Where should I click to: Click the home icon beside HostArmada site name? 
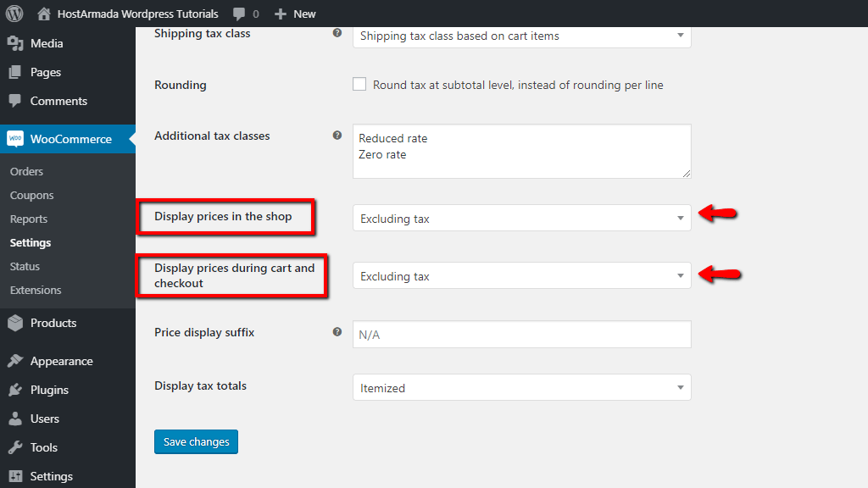click(x=44, y=14)
